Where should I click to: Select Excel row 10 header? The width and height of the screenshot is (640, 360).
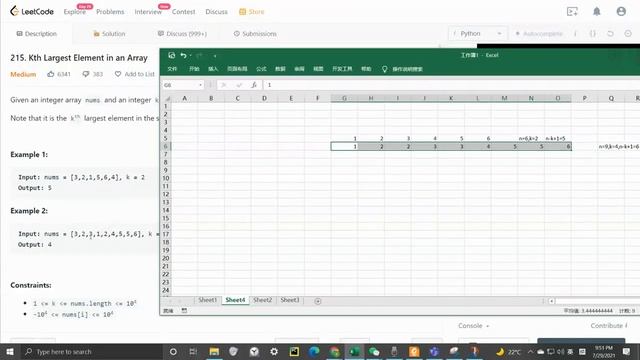tap(166, 178)
